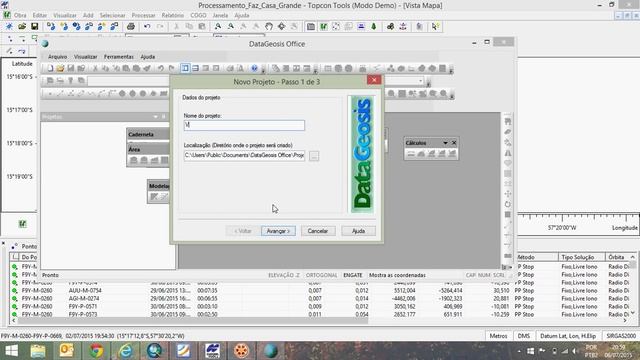The image size is (640, 360).
Task: Click in the Localização path field
Action: pyautogui.click(x=244, y=156)
